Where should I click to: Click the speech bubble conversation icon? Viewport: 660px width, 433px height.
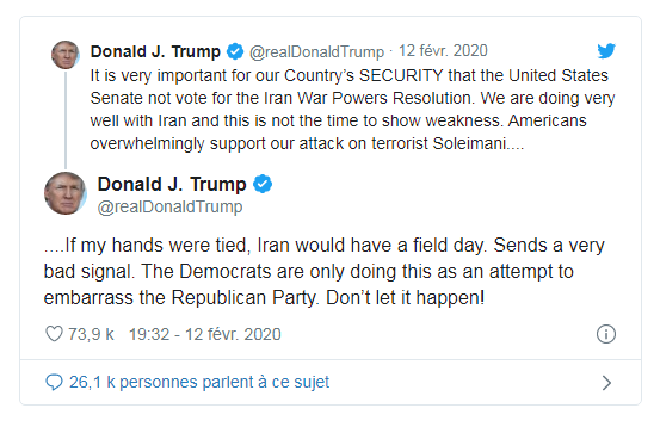coord(54,382)
